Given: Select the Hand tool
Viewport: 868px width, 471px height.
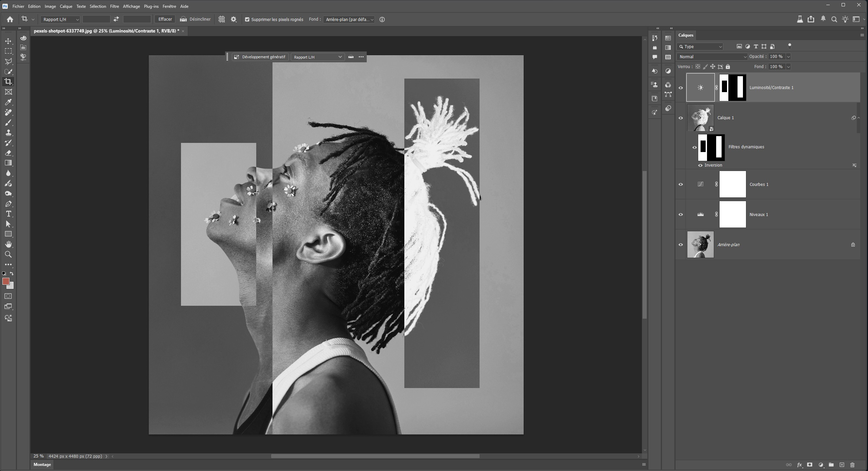Looking at the screenshot, I should (8, 244).
